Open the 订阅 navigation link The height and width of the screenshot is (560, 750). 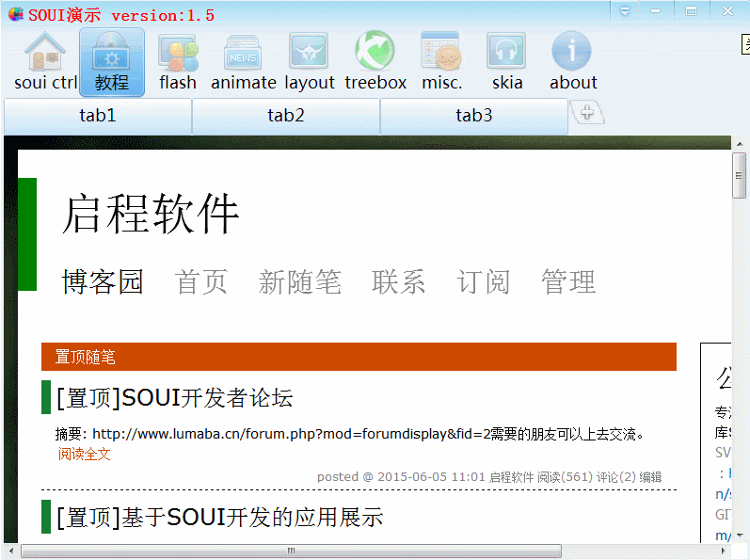pos(483,281)
